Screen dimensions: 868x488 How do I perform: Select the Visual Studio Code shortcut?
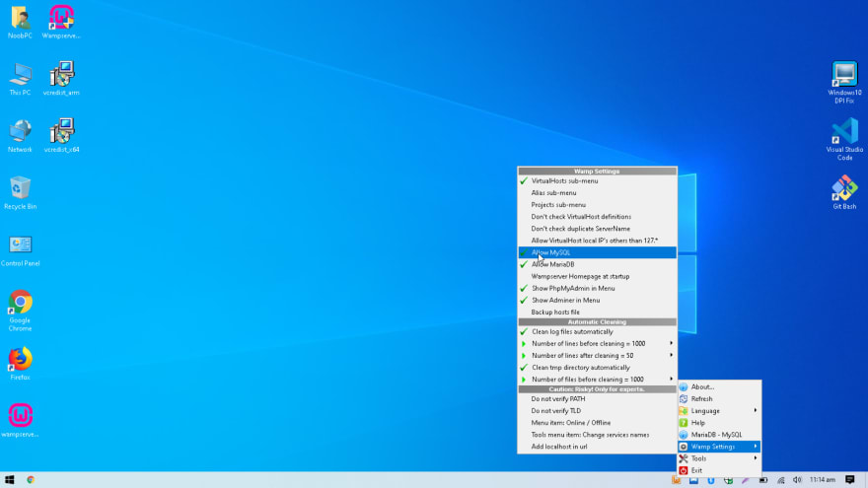coord(844,139)
